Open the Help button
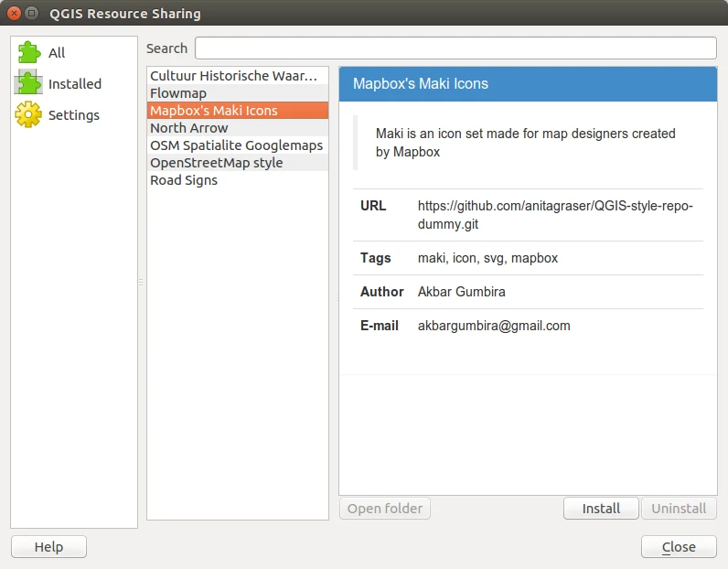 [x=48, y=547]
